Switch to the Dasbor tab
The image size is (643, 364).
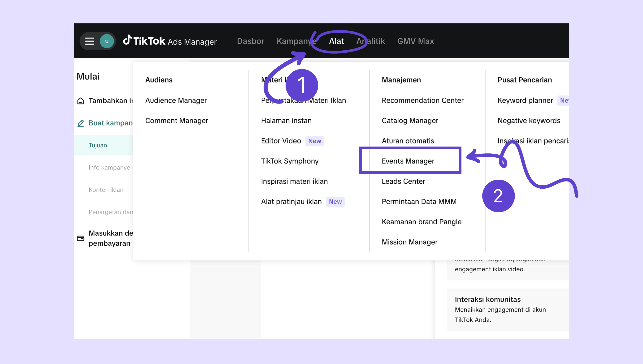251,41
